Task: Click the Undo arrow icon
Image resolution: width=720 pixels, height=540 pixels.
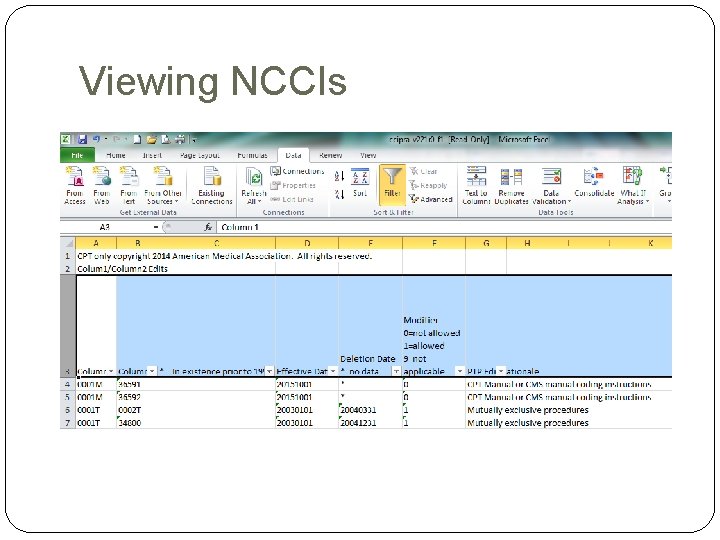Action: 96,139
